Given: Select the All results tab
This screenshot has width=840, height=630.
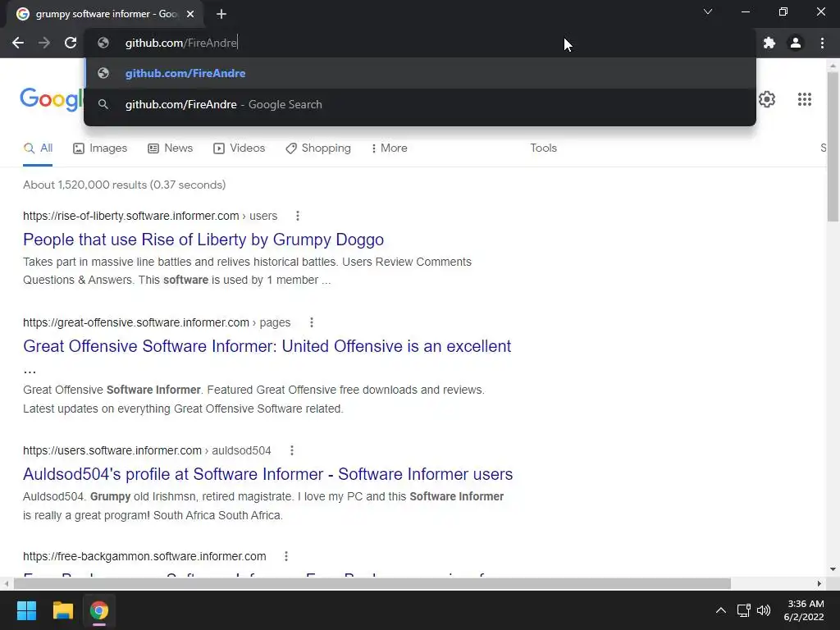Looking at the screenshot, I should (38, 148).
